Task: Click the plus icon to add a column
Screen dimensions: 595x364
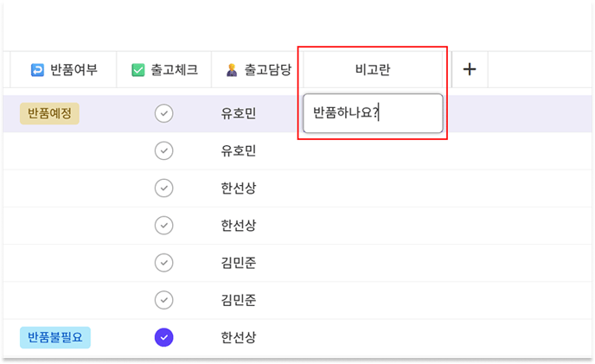Action: [x=470, y=69]
